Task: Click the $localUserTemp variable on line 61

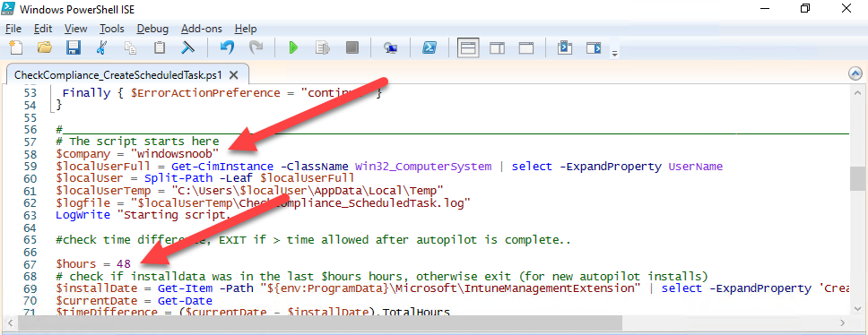Action: pyautogui.click(x=103, y=190)
